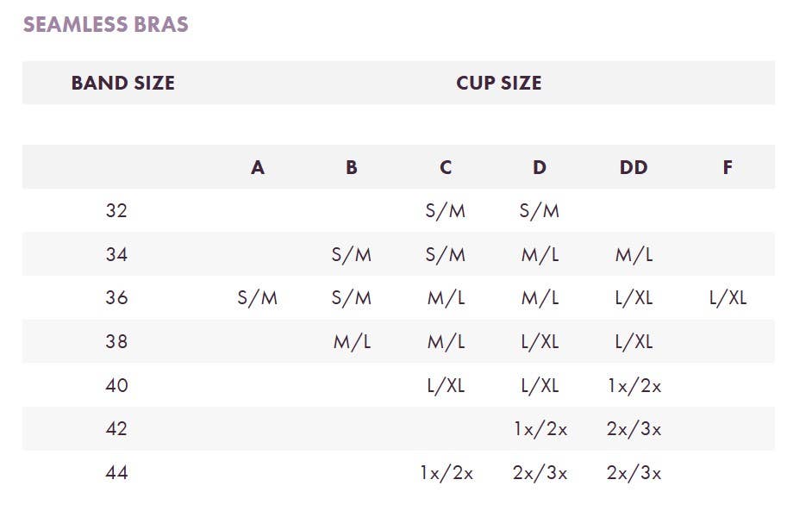Viewport: 812px width, 517px height.
Task: Select cup size B column label
Action: pyautogui.click(x=352, y=167)
